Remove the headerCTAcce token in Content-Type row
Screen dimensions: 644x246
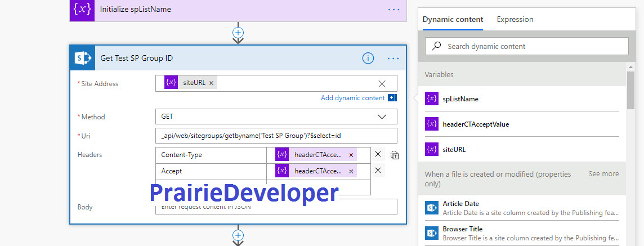(351, 155)
